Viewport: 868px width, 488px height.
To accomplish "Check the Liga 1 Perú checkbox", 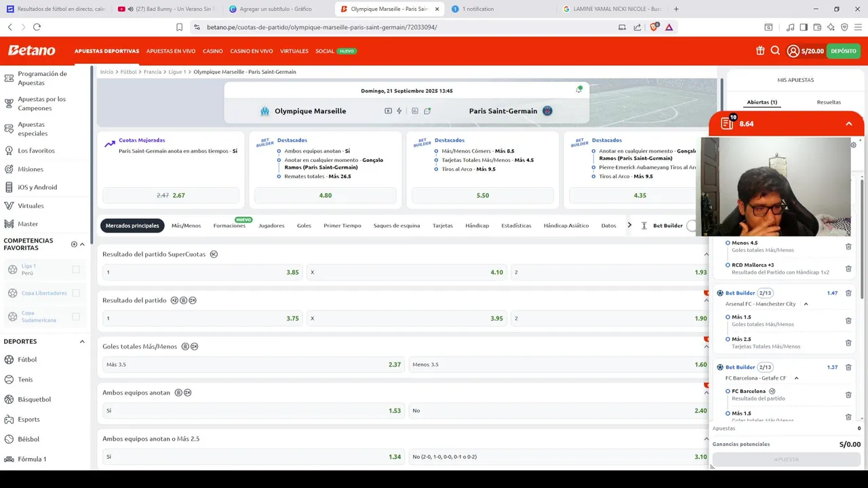I will 76,270.
